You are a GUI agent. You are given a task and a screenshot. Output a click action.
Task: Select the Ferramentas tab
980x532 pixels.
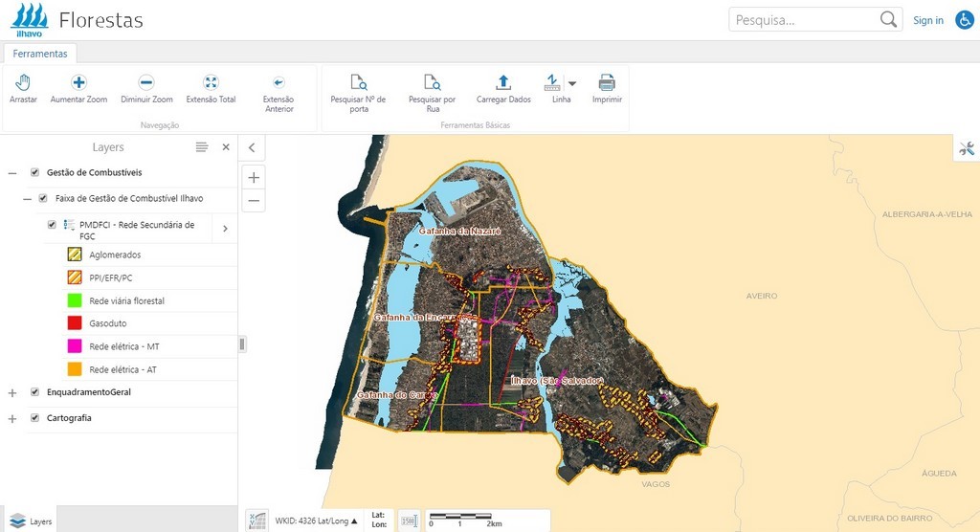pyautogui.click(x=40, y=54)
